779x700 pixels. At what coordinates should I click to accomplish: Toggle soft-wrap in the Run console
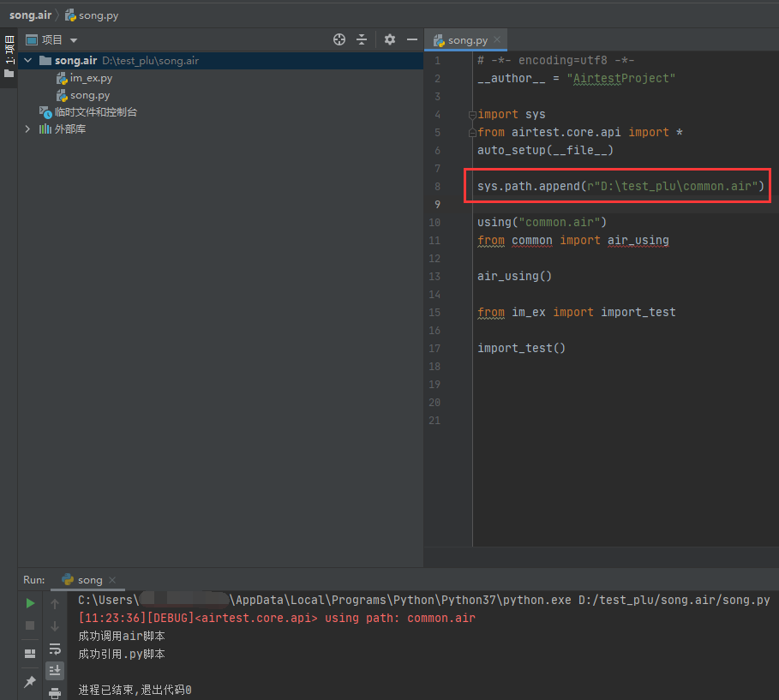(55, 649)
